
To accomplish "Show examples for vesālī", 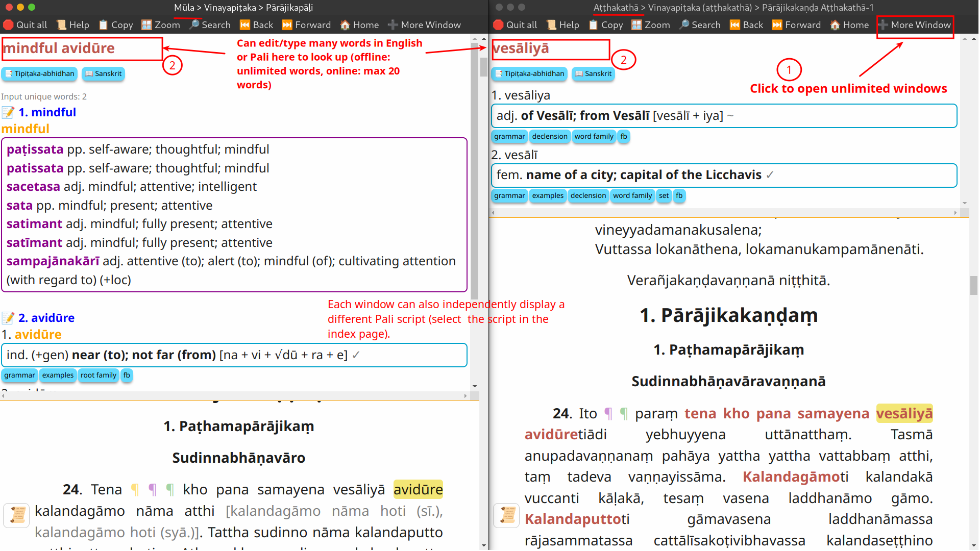I will coord(548,195).
